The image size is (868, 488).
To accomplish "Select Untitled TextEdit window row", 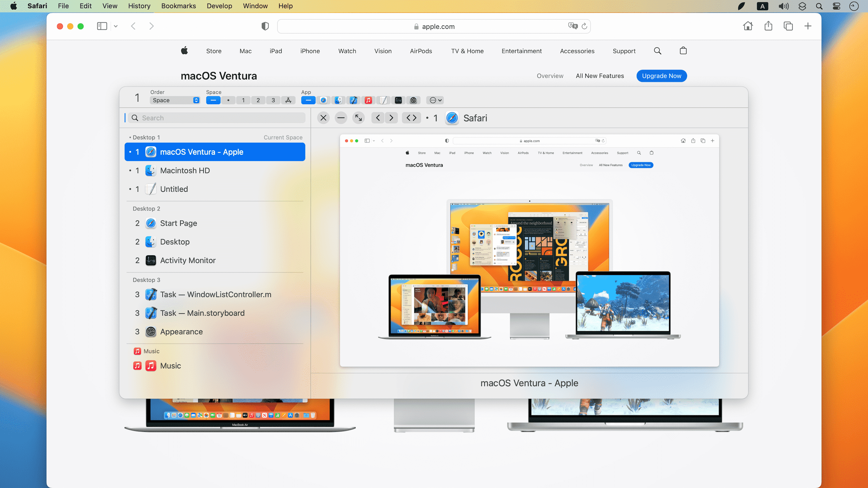I will tap(215, 189).
